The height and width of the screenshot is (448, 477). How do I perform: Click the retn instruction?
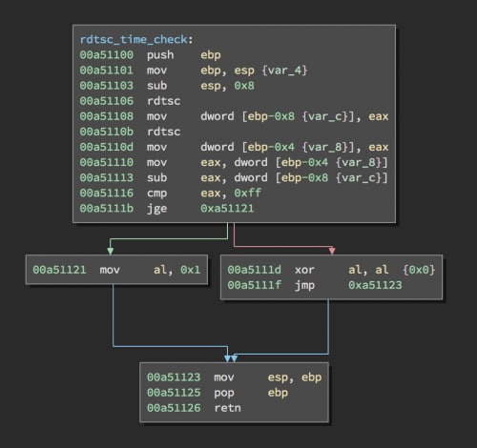point(227,408)
